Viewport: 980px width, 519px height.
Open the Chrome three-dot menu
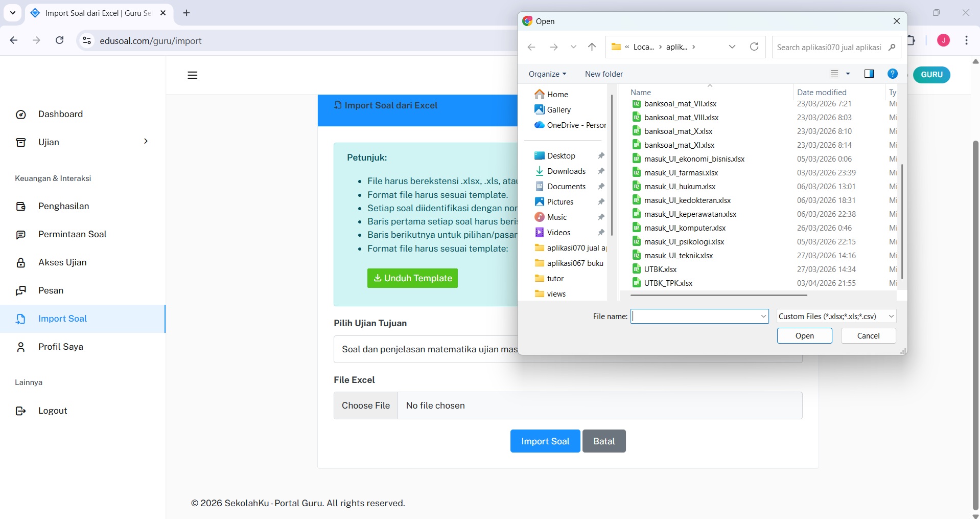(x=966, y=40)
